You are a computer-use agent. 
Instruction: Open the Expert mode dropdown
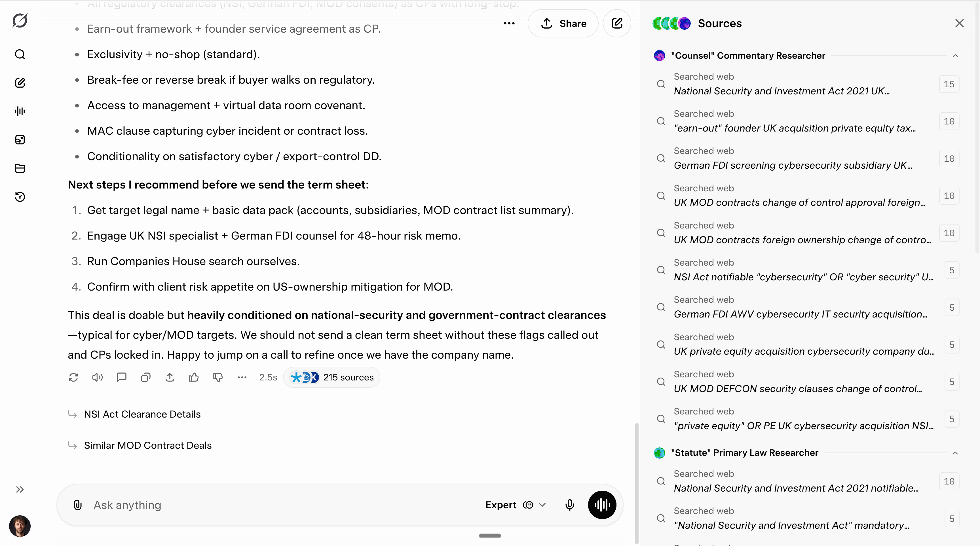click(x=516, y=505)
